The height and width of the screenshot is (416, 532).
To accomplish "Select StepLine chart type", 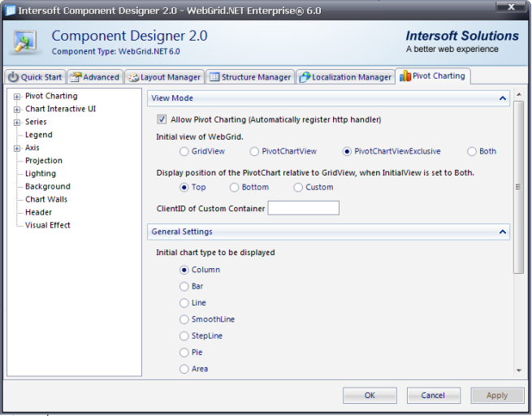I will coord(184,336).
